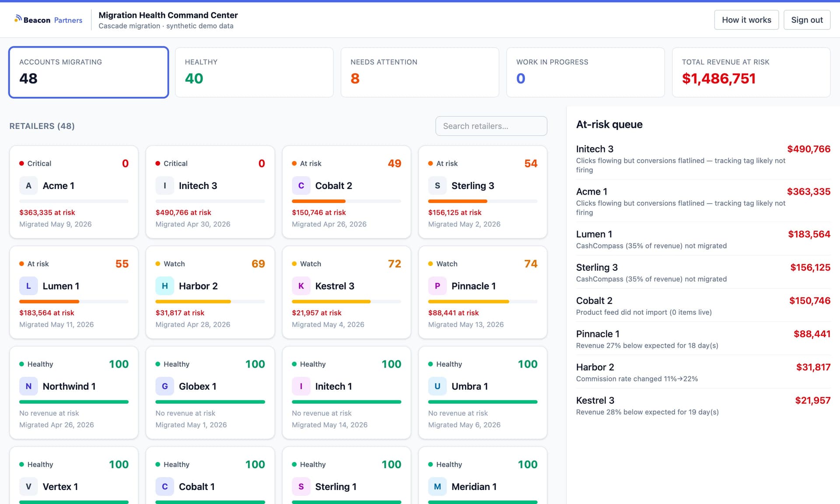This screenshot has width=840, height=504.
Task: Click '$183,564 at risk' on Lumen 1 card
Action: [47, 313]
